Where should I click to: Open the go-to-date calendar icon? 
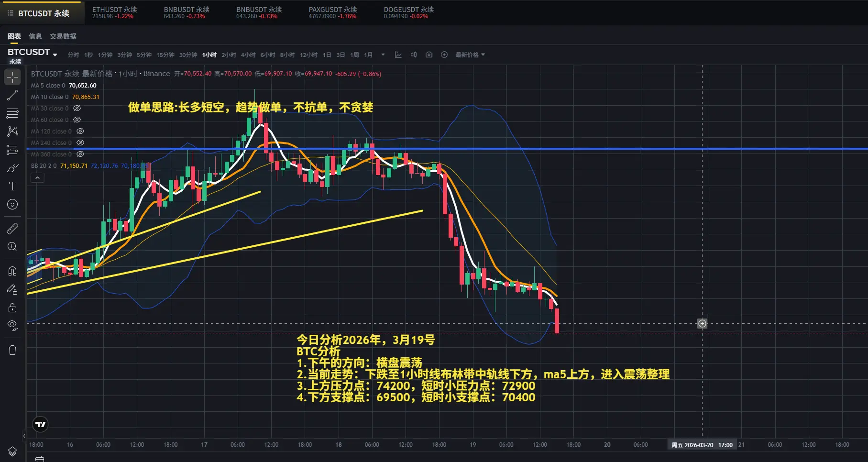40,459
